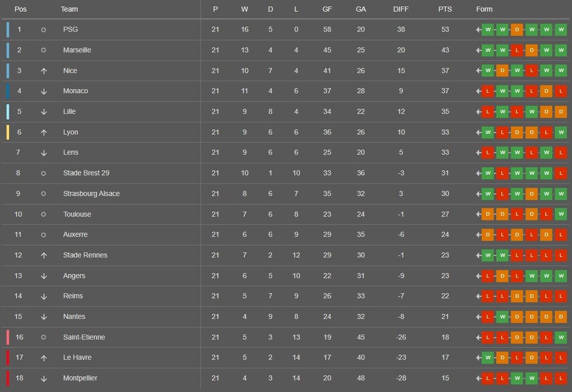Open the Marseille team link
572x392 pixels.
pos(77,50)
